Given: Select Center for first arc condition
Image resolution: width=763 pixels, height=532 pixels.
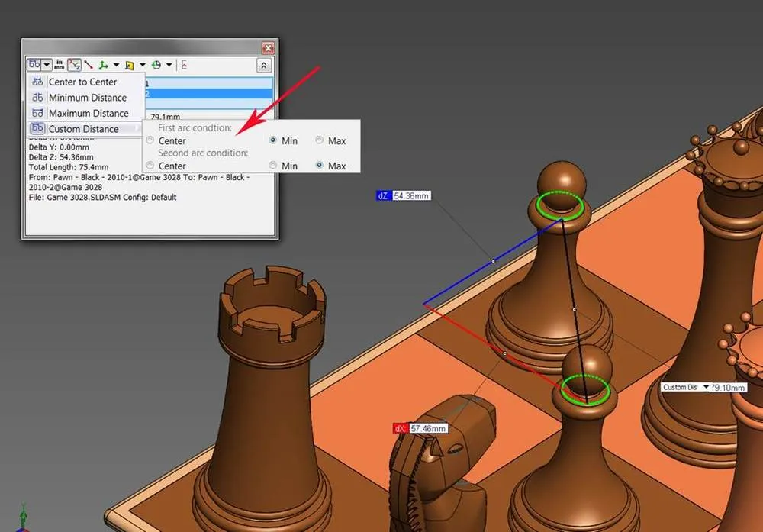Looking at the screenshot, I should click(150, 140).
